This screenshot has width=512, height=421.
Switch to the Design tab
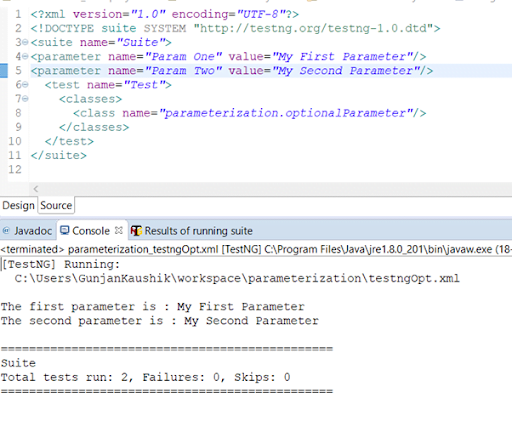[18, 205]
